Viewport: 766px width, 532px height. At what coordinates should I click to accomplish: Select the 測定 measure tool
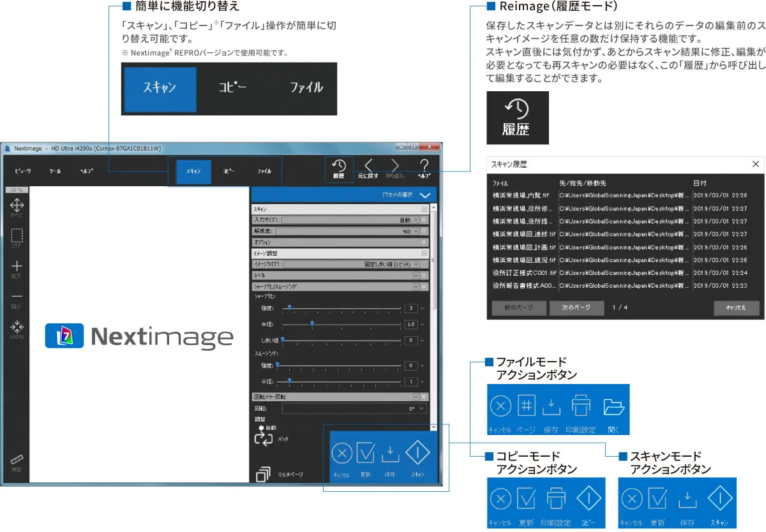17,461
